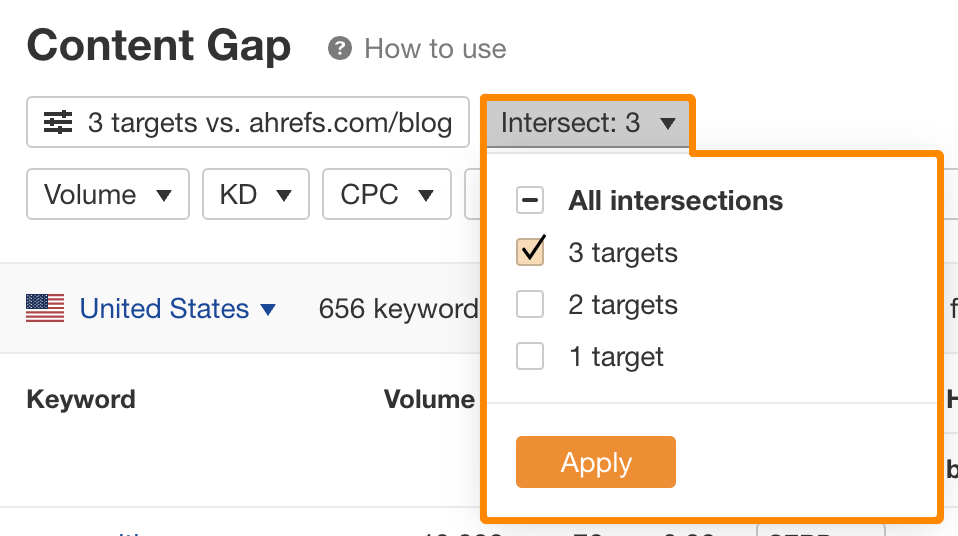Viewport: 958px width, 536px height.
Task: Open the United States country selector
Action: pyautogui.click(x=178, y=309)
